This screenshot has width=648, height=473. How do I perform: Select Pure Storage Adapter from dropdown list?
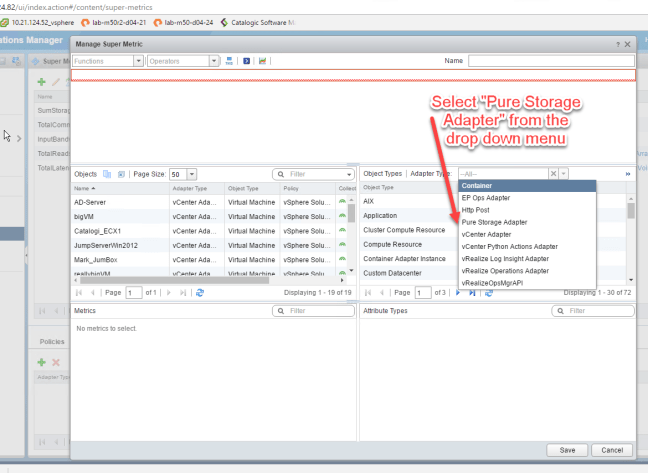point(494,222)
